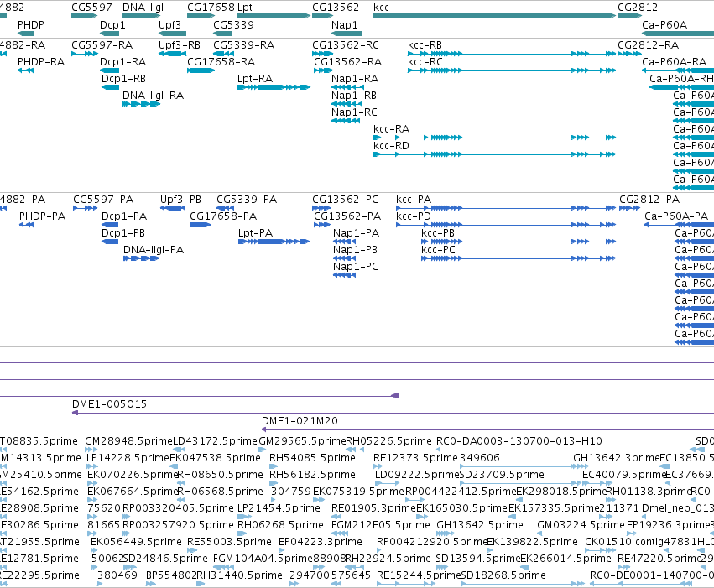Select the CG13562-RC transcript
This screenshot has height=588, width=714.
[x=322, y=54]
